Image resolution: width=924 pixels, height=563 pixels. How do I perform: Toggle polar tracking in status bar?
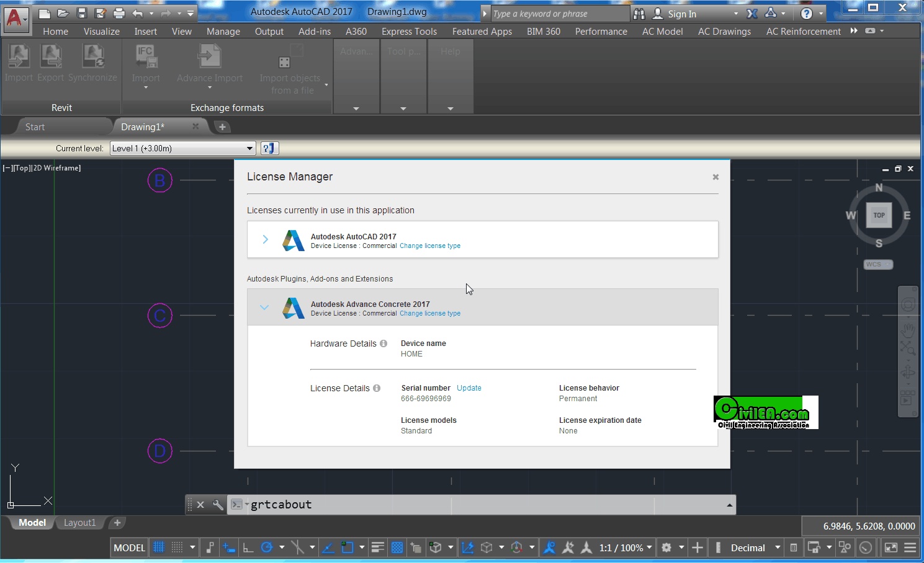pos(267,547)
